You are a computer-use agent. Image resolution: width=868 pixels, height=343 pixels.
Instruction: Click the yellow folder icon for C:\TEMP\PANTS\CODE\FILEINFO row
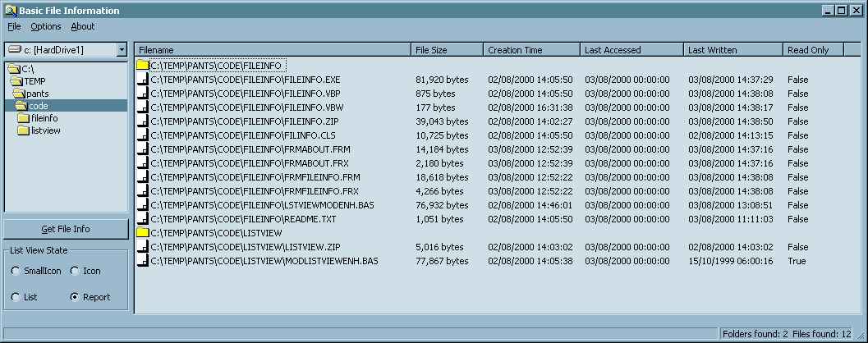click(x=143, y=66)
